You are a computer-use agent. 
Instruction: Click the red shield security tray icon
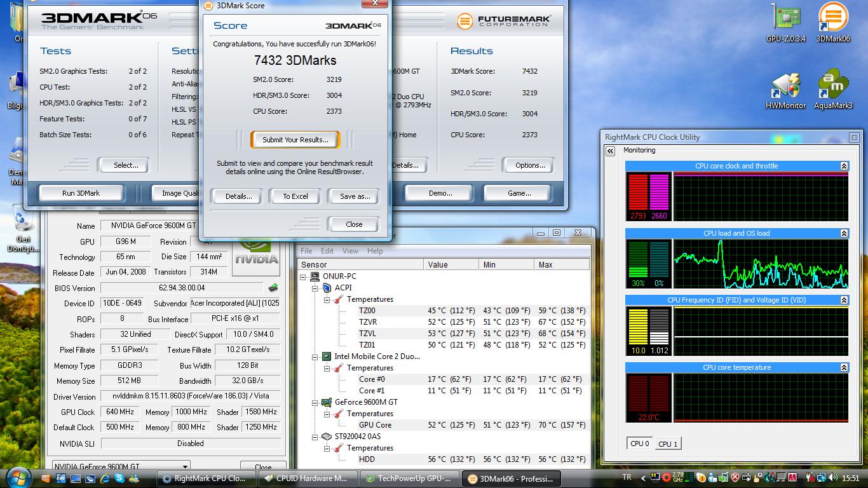pos(735,478)
